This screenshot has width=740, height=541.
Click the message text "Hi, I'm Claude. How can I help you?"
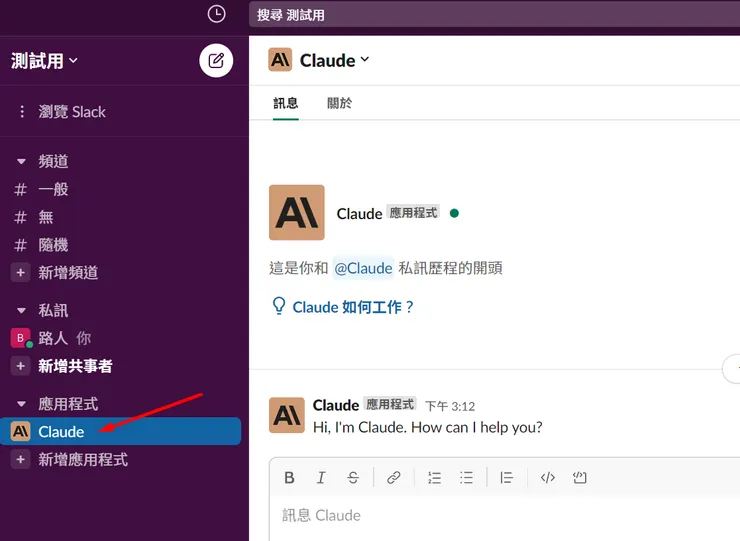(428, 427)
